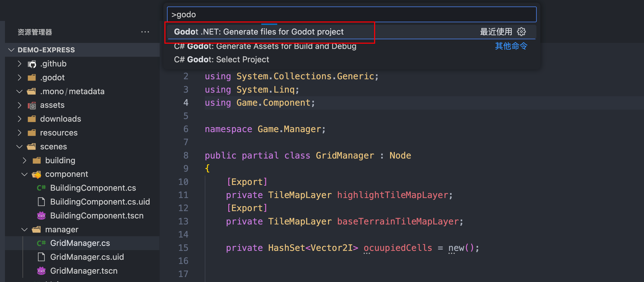Screen dimensions: 644x282
Task: Click the Godot icon beside GridManager.tscn
Action: 41,271
